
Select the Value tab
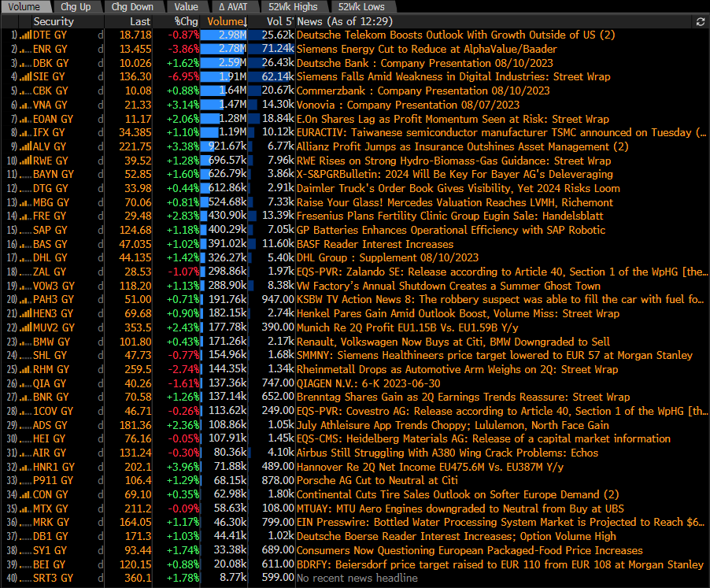(x=186, y=7)
